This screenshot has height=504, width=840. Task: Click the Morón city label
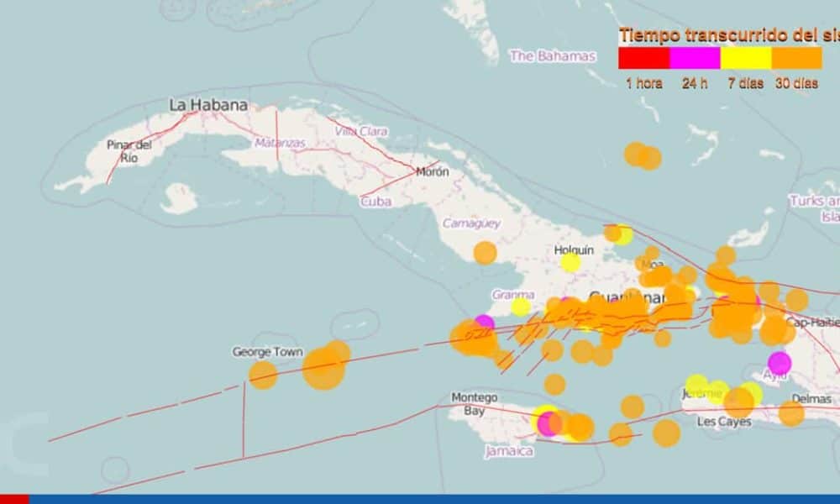(433, 172)
